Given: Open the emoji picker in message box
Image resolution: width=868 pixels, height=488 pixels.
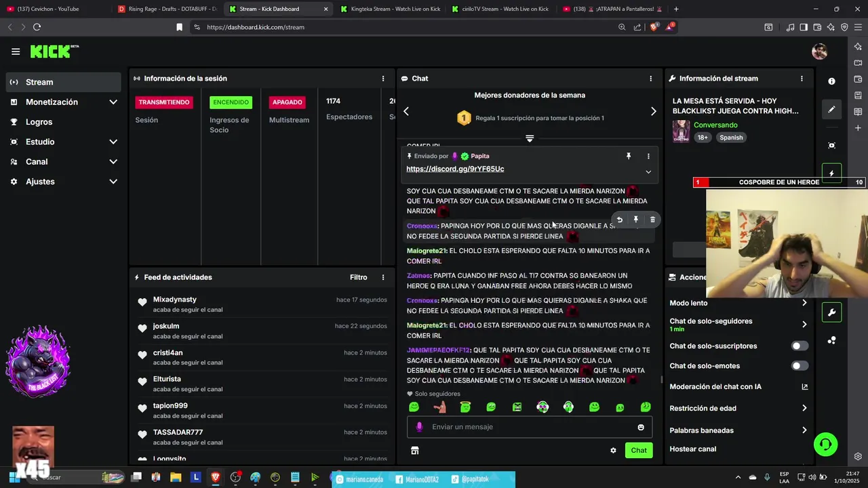Looking at the screenshot, I should pyautogui.click(x=641, y=427).
